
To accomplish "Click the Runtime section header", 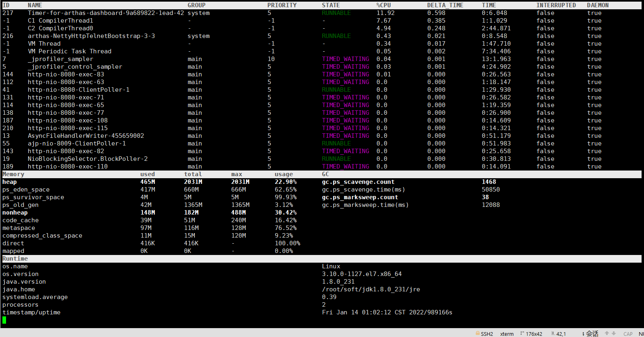I will (15, 259).
